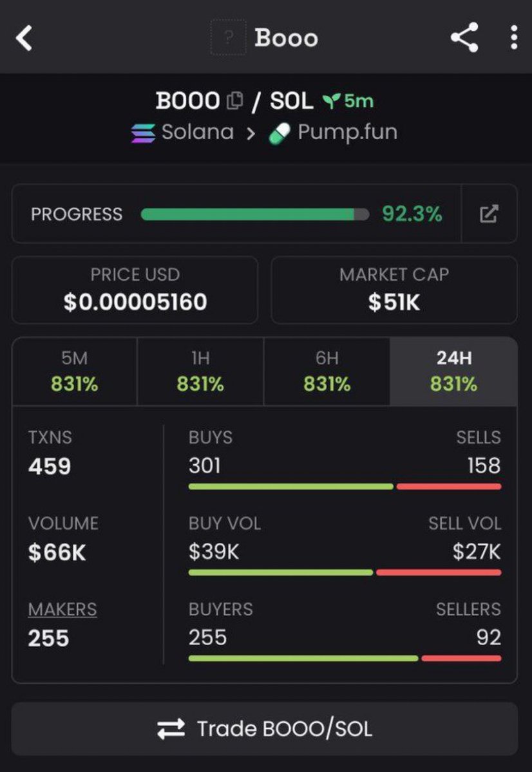The height and width of the screenshot is (772, 532).
Task: Select the 24H timeframe tab
Action: tap(453, 372)
